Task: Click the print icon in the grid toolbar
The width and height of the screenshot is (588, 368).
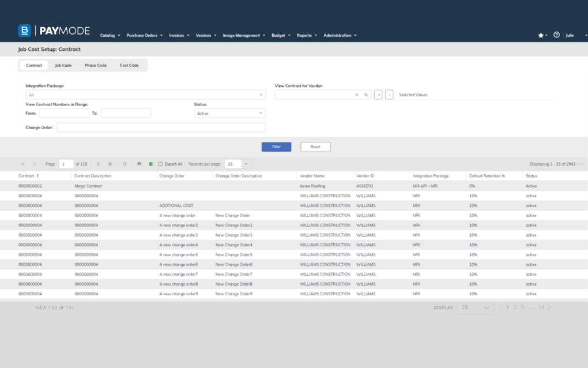Action: click(x=139, y=164)
